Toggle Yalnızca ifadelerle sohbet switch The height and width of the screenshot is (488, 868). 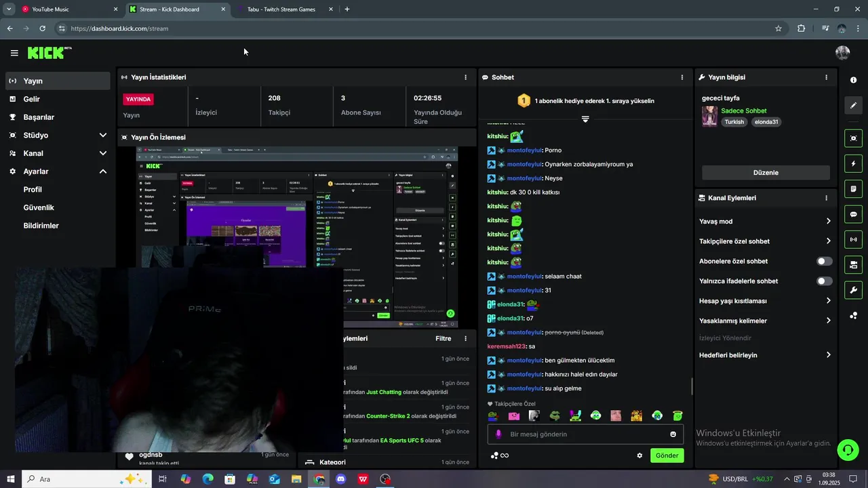coord(824,281)
